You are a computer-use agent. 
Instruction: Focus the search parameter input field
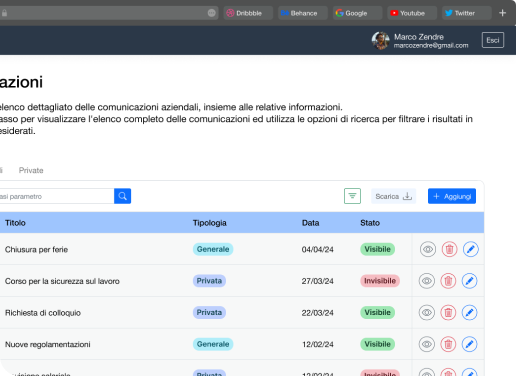pos(57,196)
